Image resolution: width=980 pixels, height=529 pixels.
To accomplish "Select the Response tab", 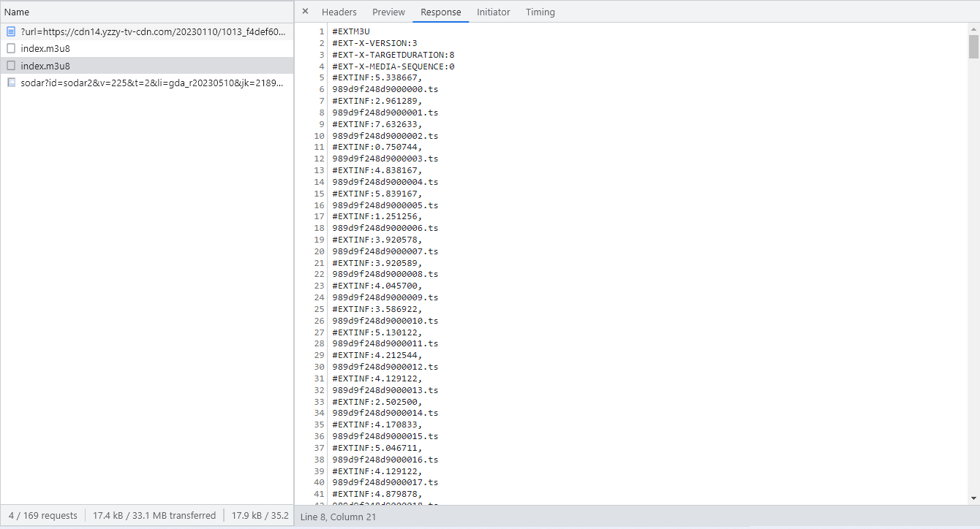I will point(441,12).
